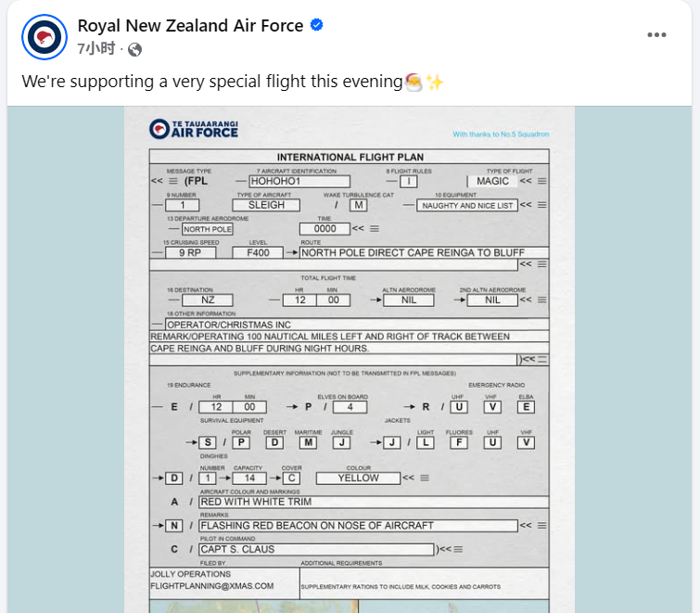Click the Polar 'P' survival equipment box

tap(241, 442)
